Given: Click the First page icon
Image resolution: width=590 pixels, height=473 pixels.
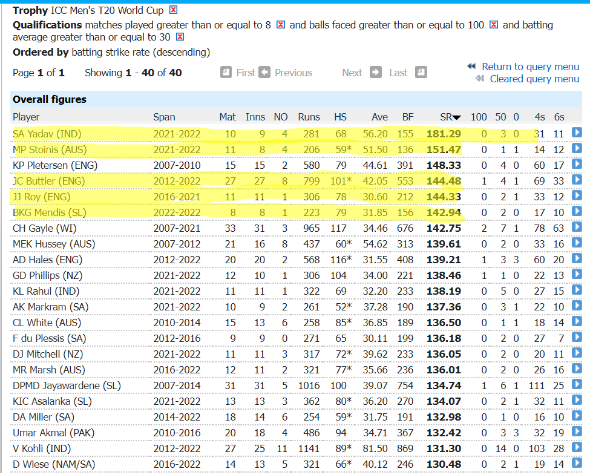Looking at the screenshot, I should click(226, 72).
